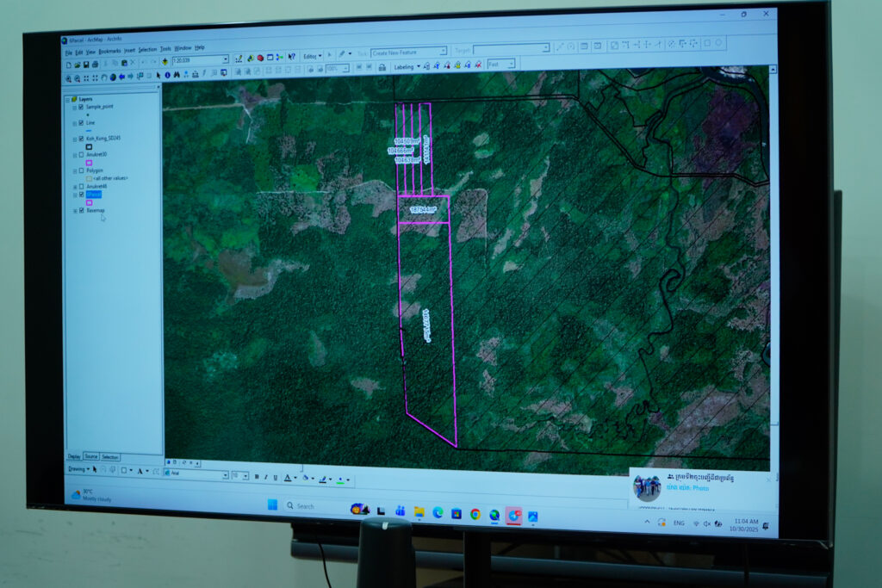Open Google Chrome from the taskbar
882x588 pixels.
475,514
